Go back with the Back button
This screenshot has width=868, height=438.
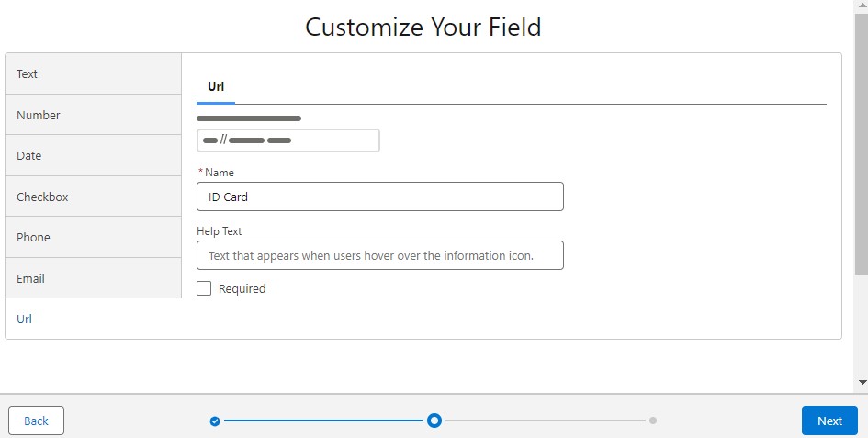tap(36, 421)
